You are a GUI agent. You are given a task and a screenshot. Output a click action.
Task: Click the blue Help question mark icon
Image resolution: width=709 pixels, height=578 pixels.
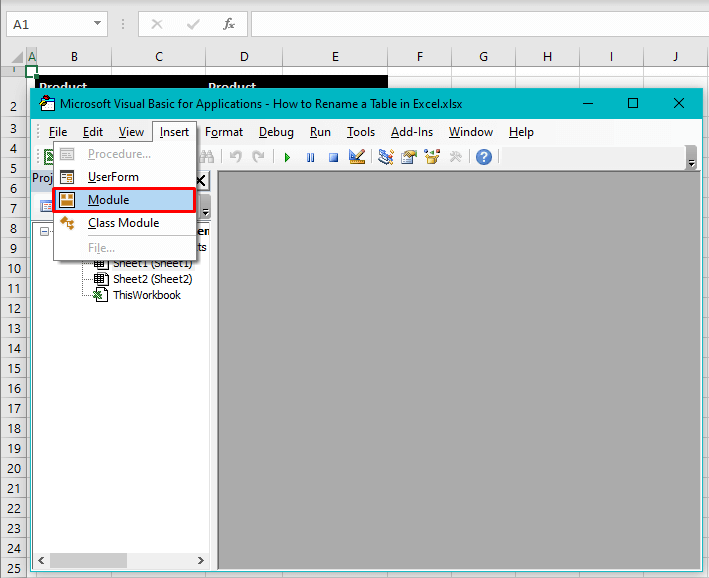coord(483,157)
